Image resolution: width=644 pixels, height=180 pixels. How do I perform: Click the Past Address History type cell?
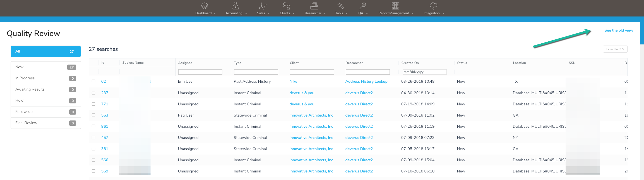[x=252, y=81]
